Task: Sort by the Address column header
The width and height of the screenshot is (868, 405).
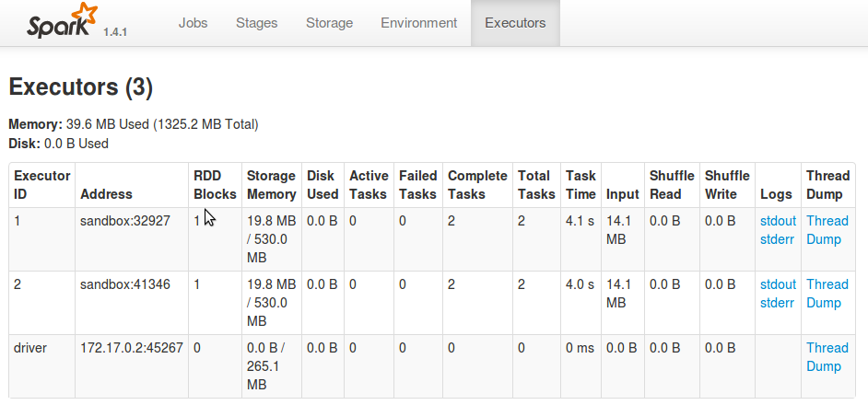Action: [106, 194]
